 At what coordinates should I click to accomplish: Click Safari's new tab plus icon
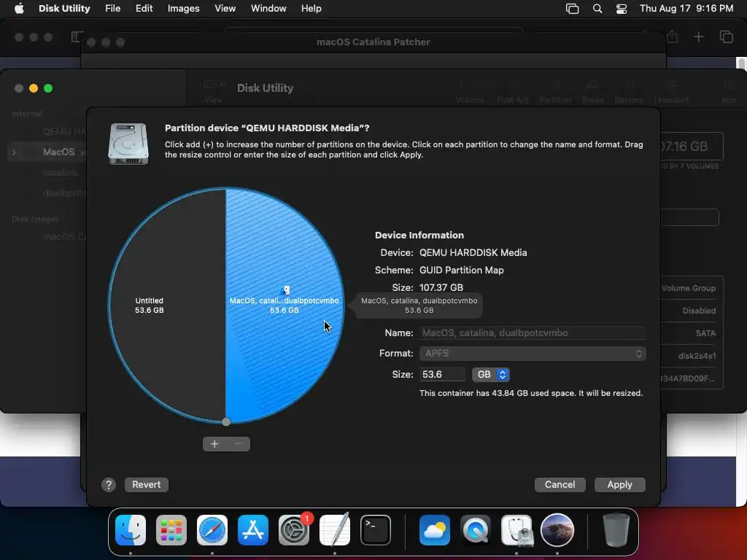[x=698, y=36]
